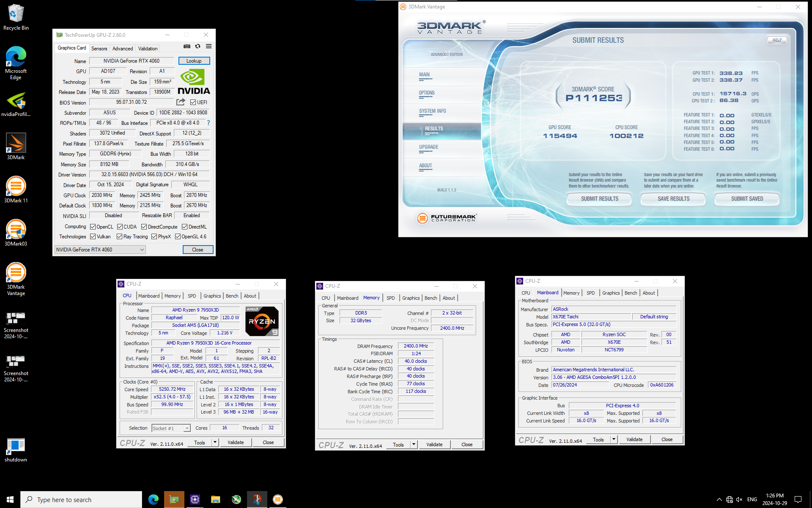Toggle the CUDA checkbox
Viewport: 812px width, 508px height.
[120, 227]
